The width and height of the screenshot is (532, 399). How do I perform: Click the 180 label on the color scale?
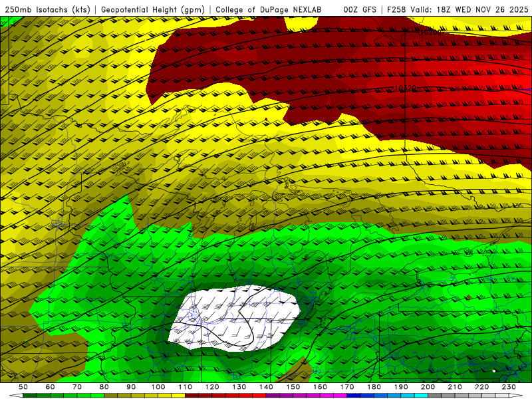374,387
